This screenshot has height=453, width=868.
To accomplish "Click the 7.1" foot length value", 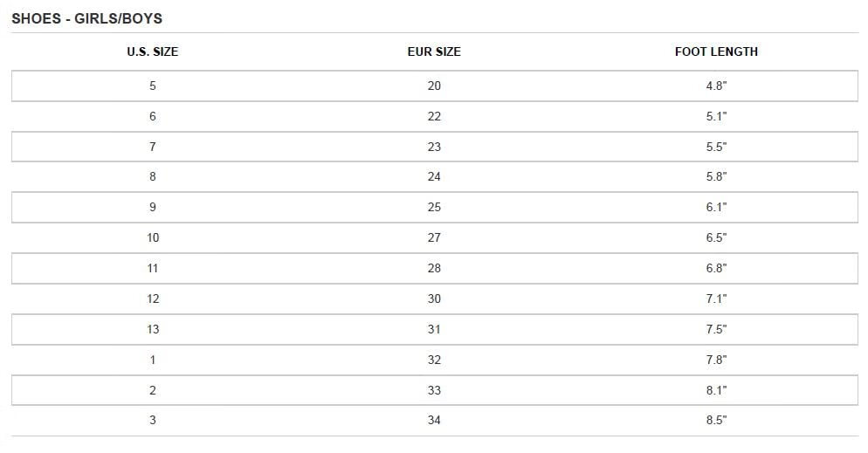I will [x=716, y=299].
